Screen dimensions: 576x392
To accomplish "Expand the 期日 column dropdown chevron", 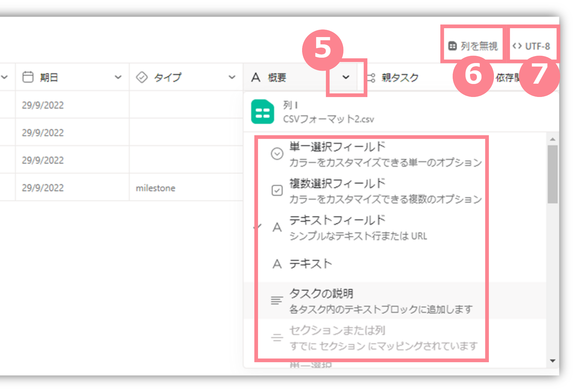I will 118,77.
